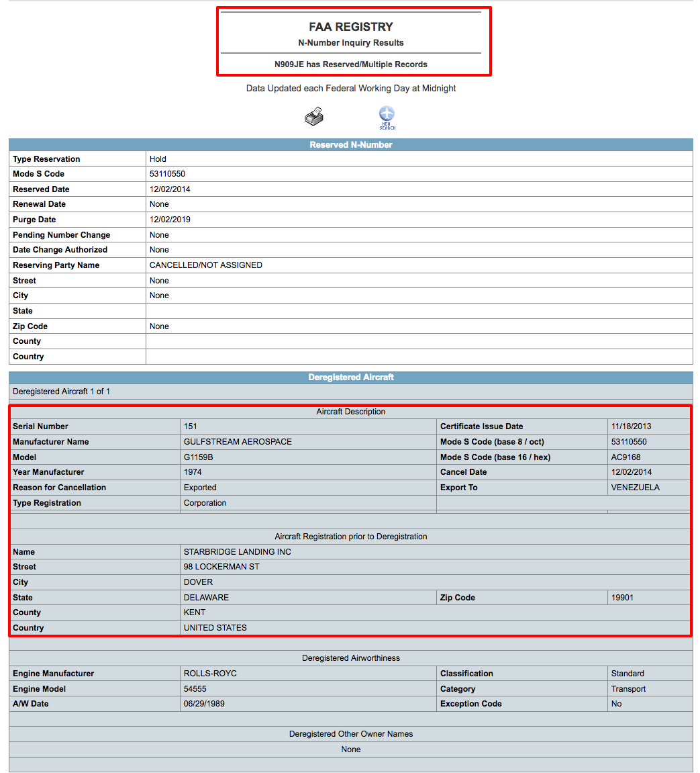
Task: Click the printer icon to print results
Action: click(x=314, y=116)
